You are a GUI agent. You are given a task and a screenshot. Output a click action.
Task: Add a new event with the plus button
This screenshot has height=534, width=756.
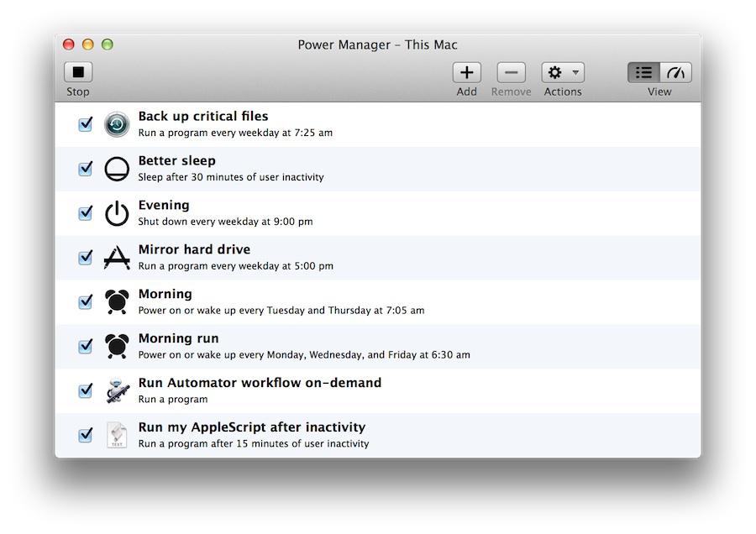[x=467, y=73]
